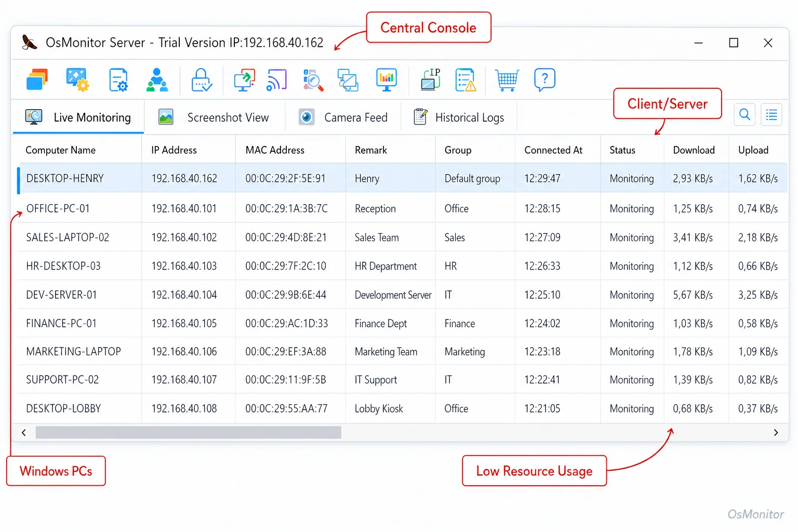The width and height of the screenshot is (798, 532).
Task: Click the IP laptop network icon
Action: click(x=431, y=79)
